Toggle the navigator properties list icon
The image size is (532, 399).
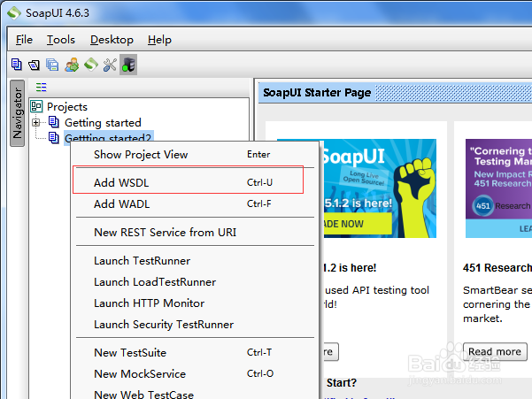coord(41,87)
